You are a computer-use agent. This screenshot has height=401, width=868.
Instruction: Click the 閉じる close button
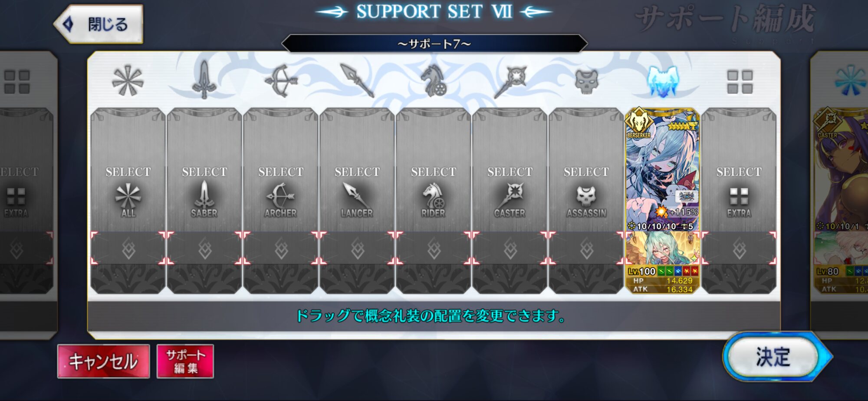(99, 24)
